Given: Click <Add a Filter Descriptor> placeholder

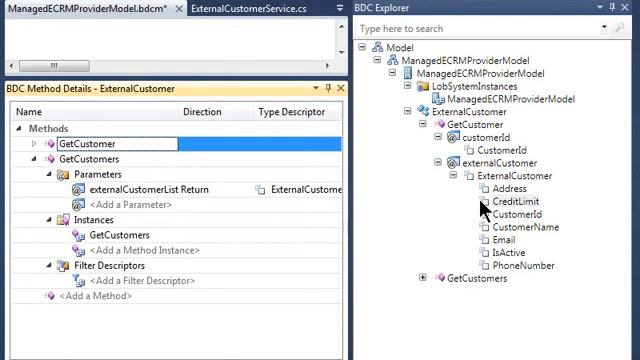Looking at the screenshot, I should tap(142, 280).
